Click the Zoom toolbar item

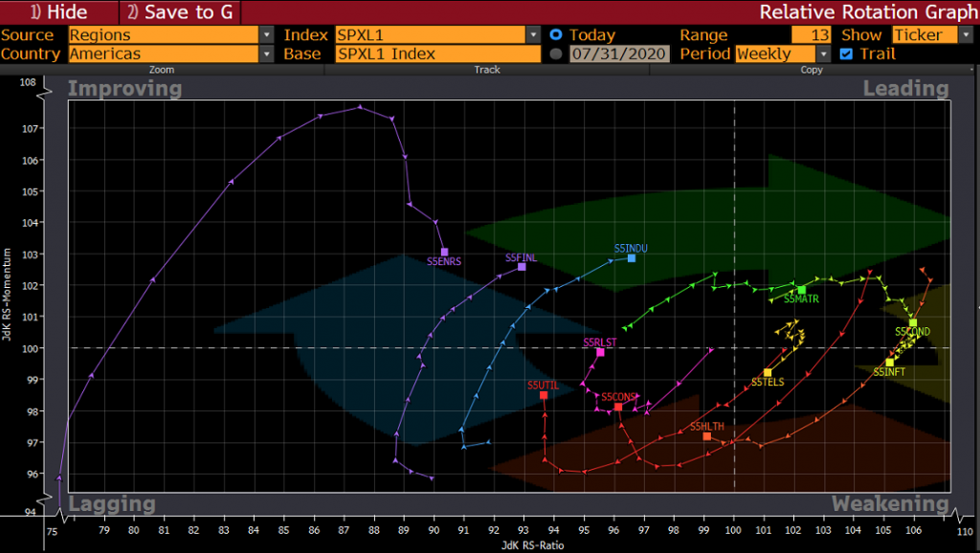pyautogui.click(x=162, y=70)
